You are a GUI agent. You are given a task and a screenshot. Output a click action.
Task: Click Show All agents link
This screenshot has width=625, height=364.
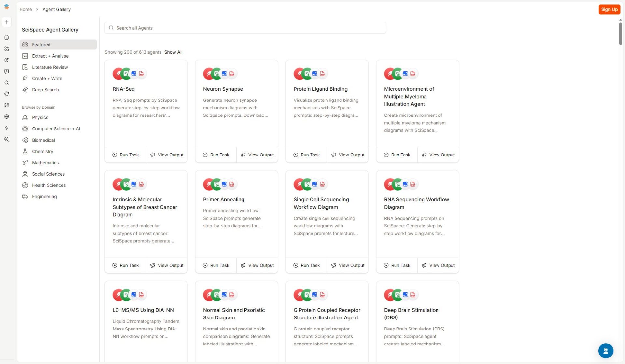173,52
